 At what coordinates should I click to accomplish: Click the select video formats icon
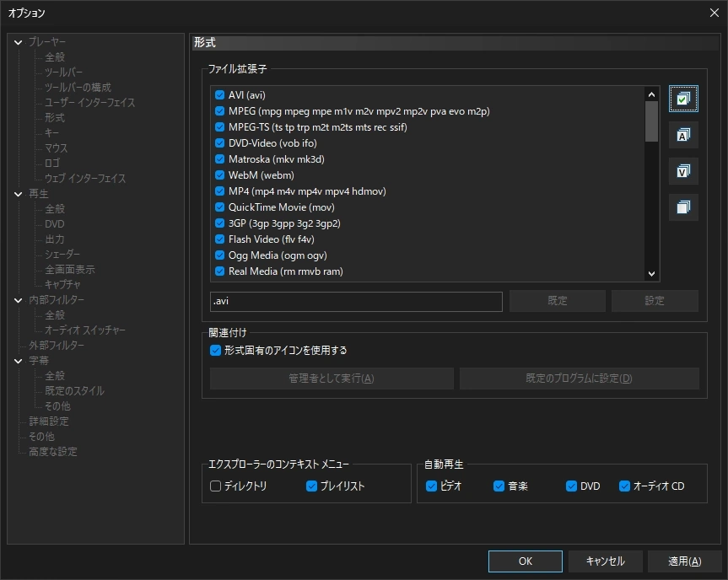coord(683,171)
